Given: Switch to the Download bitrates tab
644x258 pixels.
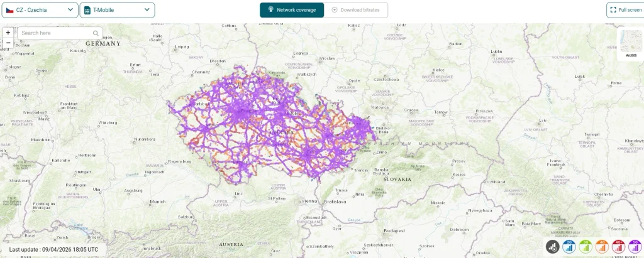Looking at the screenshot, I should click(356, 10).
